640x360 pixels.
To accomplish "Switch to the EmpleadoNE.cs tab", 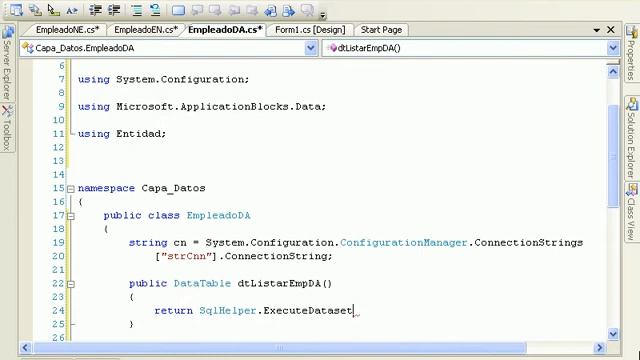I will click(x=67, y=30).
